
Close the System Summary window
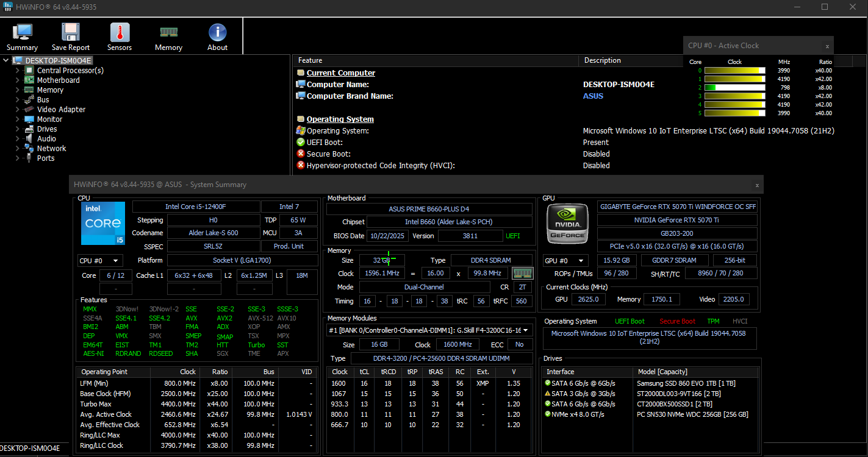(757, 185)
